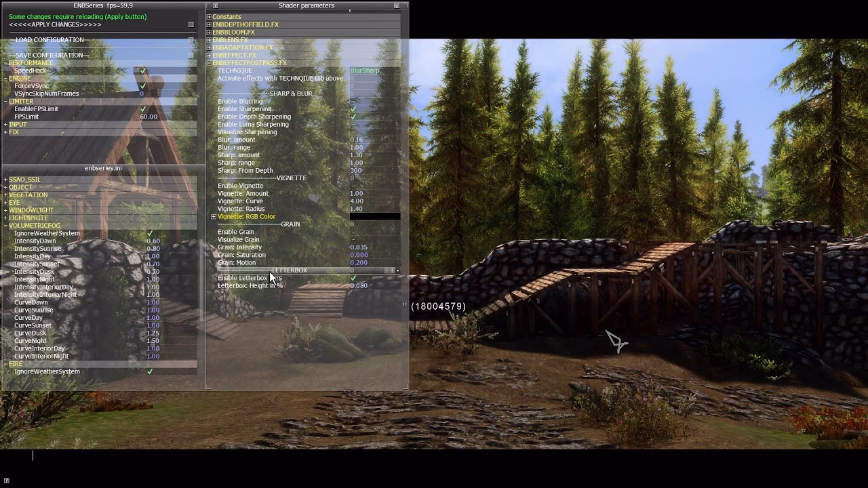
Task: Collapse the LIMITER section
Action: (x=6, y=102)
